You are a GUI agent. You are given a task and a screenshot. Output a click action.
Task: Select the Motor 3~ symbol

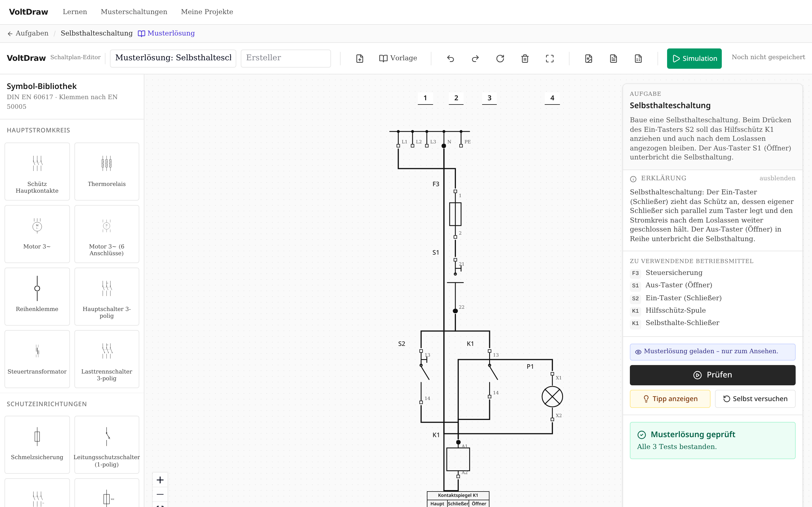click(x=37, y=234)
